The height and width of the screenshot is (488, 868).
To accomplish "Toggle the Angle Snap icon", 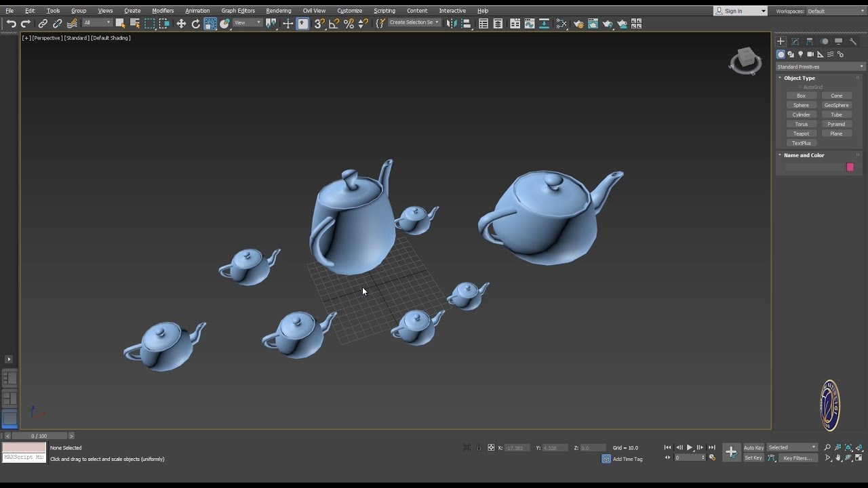I will pyautogui.click(x=334, y=24).
